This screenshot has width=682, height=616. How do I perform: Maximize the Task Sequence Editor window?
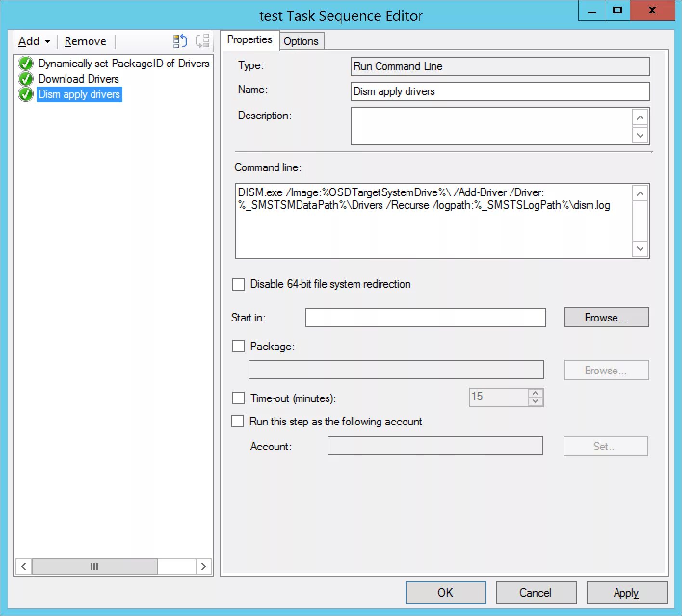(x=617, y=11)
